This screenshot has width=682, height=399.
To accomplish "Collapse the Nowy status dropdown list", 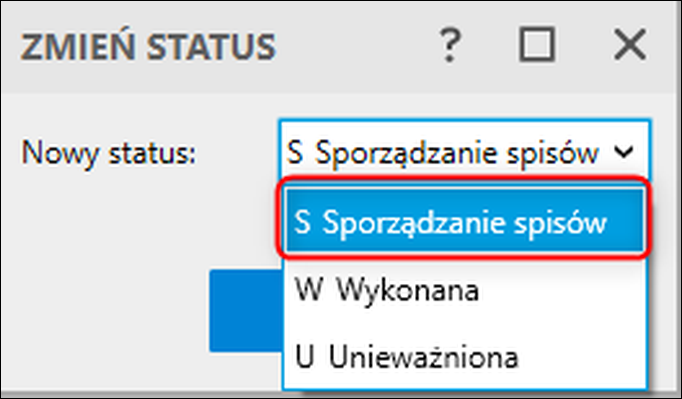I will (624, 152).
